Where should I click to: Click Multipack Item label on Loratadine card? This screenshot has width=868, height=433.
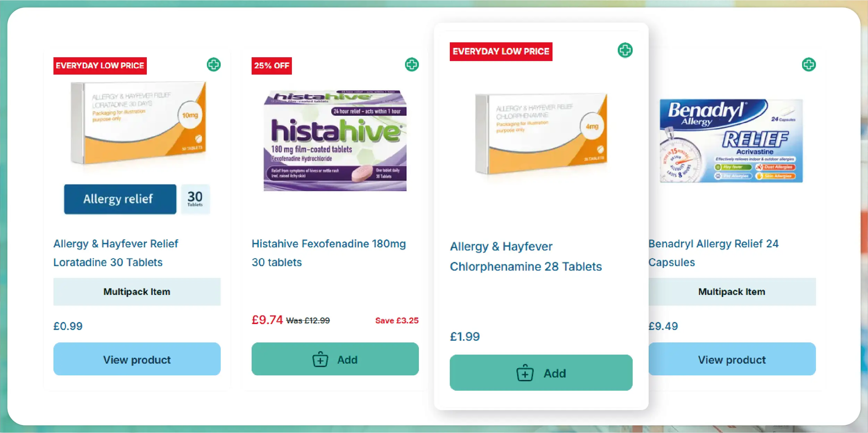click(x=137, y=292)
